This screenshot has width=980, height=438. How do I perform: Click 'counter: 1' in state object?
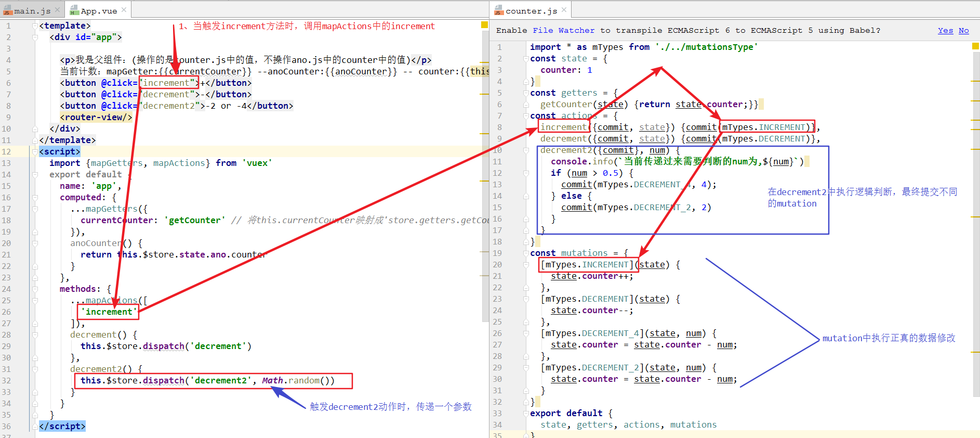point(566,70)
